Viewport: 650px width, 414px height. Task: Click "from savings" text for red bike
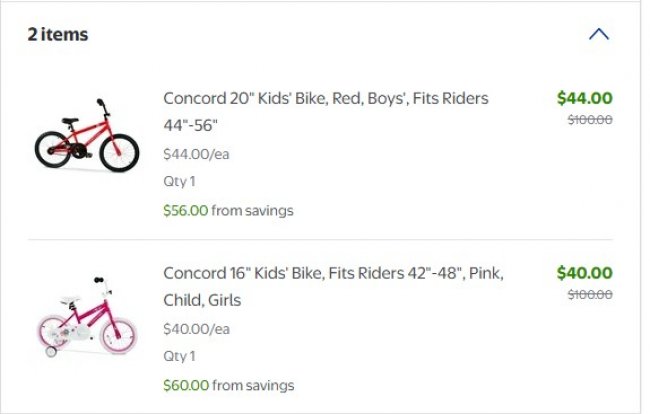click(x=253, y=210)
